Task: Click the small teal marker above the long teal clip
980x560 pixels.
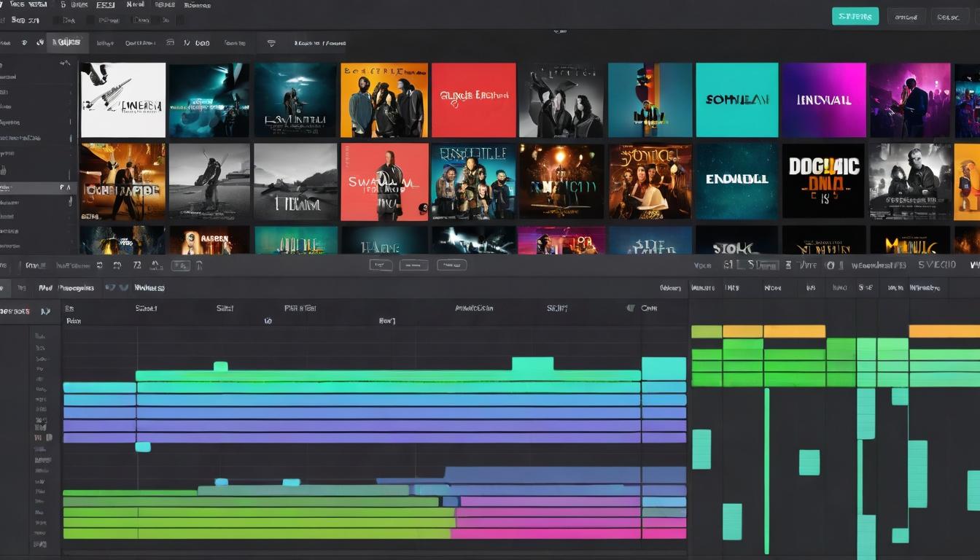Action: tap(220, 366)
